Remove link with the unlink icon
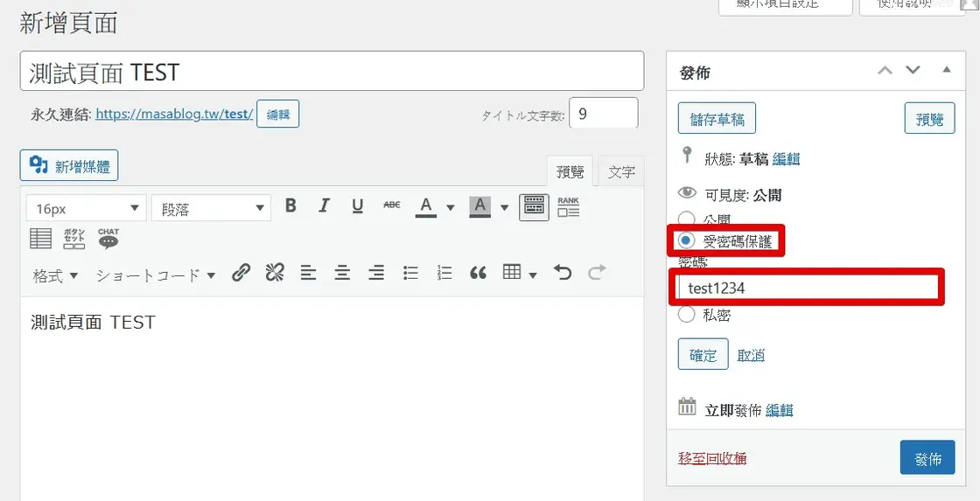Viewport: 980px width, 501px height. [275, 273]
